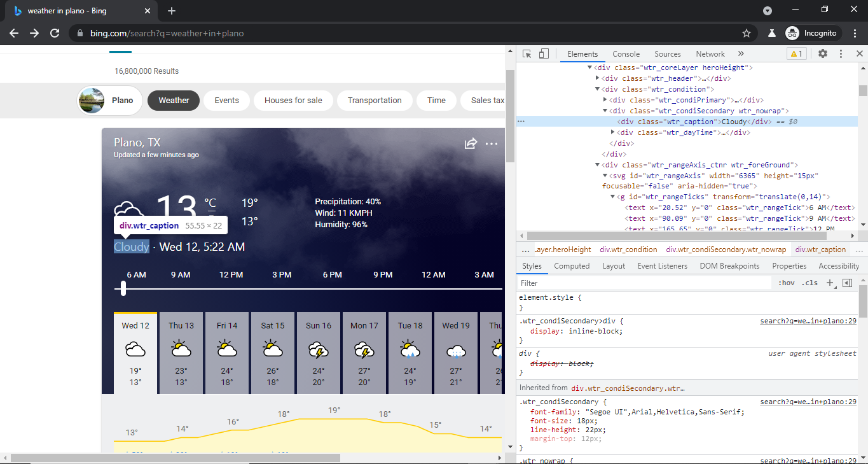
Task: Click the styles Filter input
Action: [644, 283]
